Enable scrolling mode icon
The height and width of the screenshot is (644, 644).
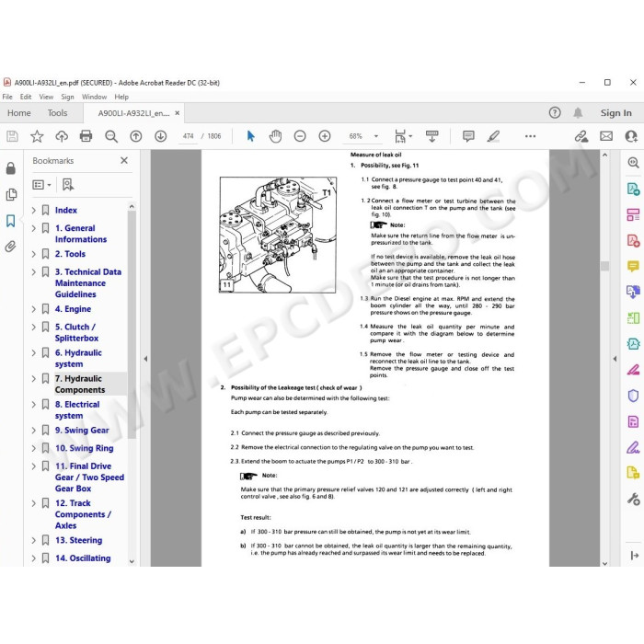(431, 136)
